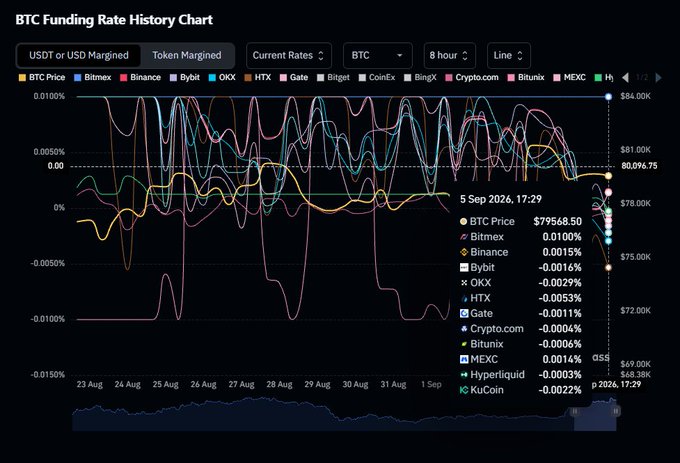This screenshot has width=680, height=463.
Task: Open the Line chart type dropdown
Action: pyautogui.click(x=509, y=55)
